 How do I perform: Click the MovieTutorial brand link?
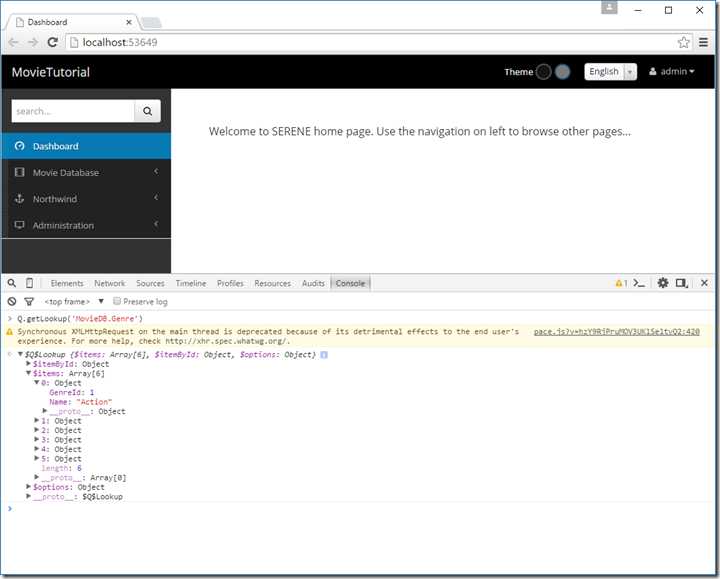pyautogui.click(x=51, y=72)
